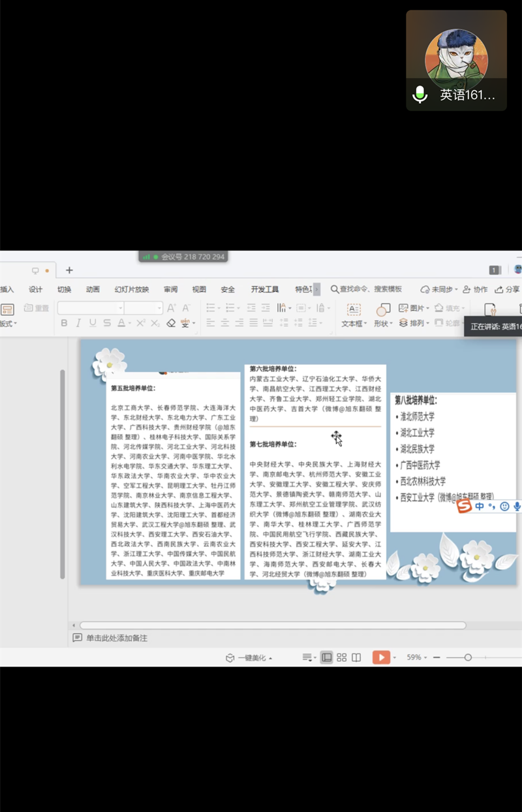Open the 开发工具 developer tools tab

[264, 289]
